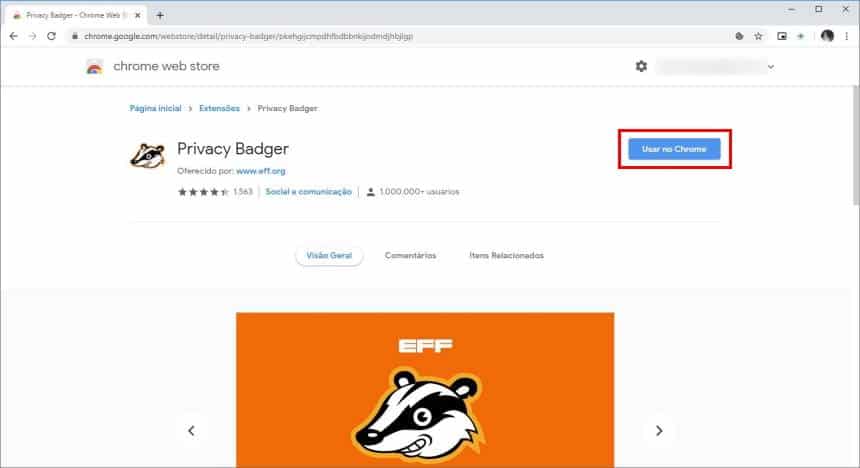Switch to the Itens Relacionados tab
The image size is (860, 468).
506,256
